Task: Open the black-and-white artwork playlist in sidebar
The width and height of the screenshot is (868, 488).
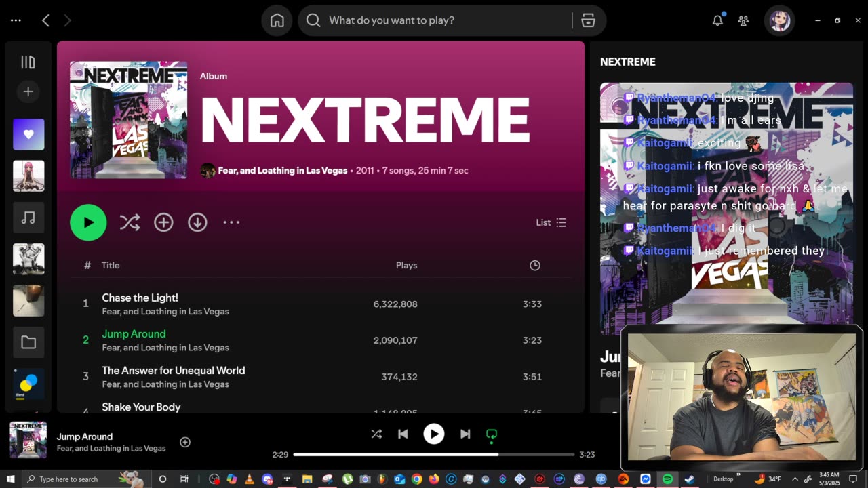Action: tap(28, 259)
